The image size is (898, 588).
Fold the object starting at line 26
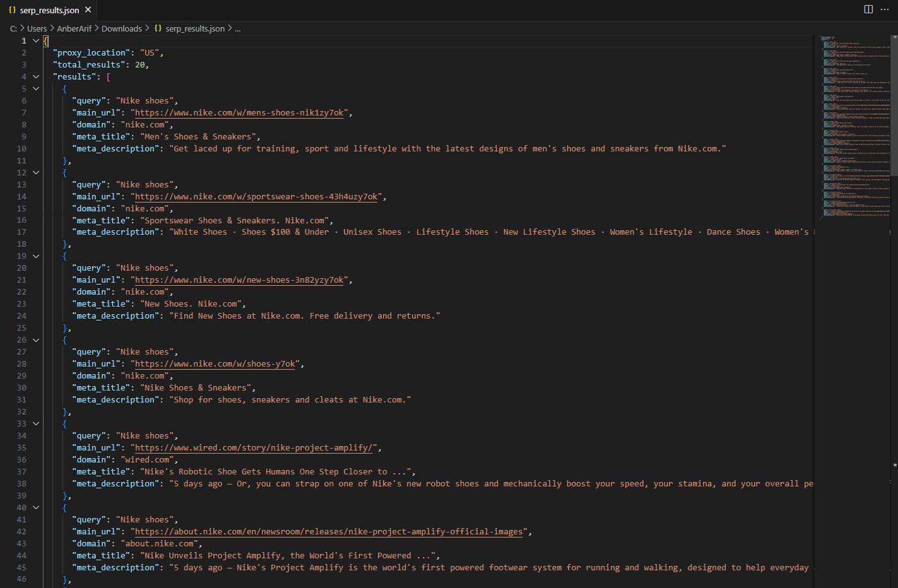coord(36,340)
